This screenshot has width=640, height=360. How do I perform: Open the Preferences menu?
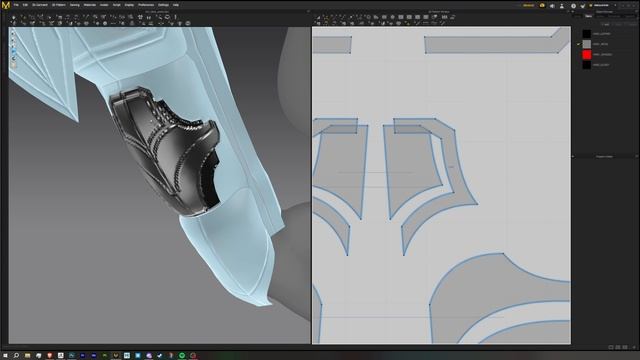pos(146,5)
